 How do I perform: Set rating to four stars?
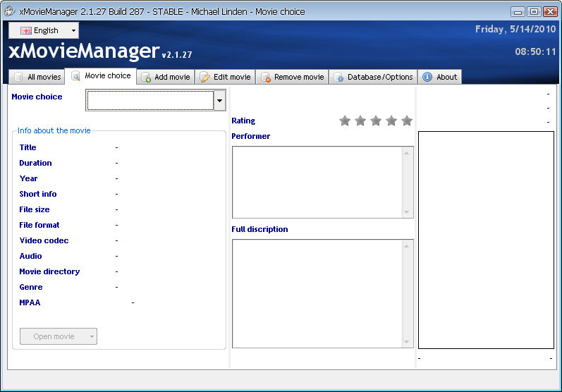tap(391, 121)
